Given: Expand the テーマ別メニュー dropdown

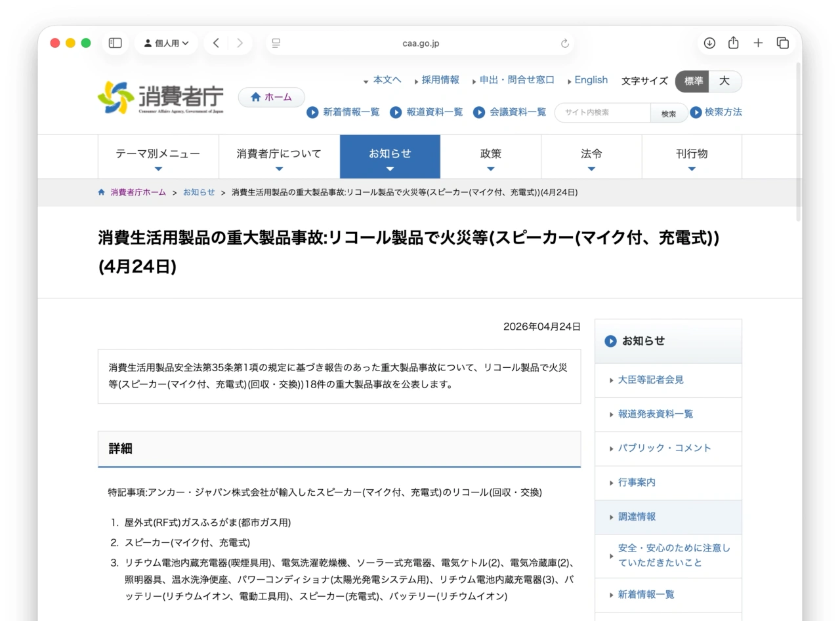Looking at the screenshot, I should click(x=158, y=157).
